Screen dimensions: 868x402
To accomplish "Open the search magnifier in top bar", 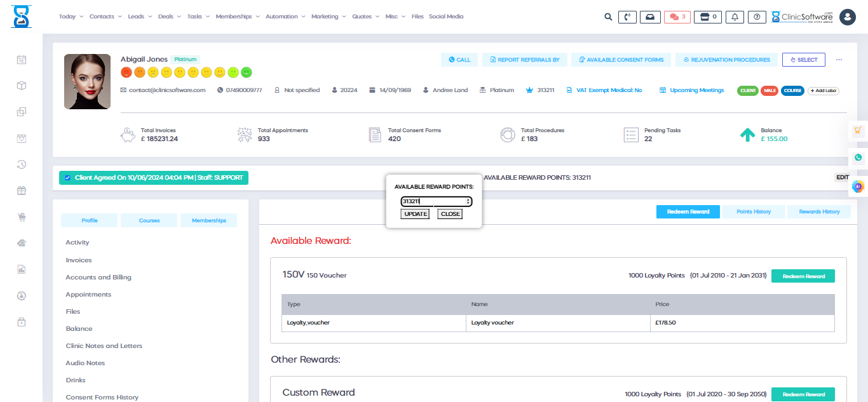I will [608, 17].
